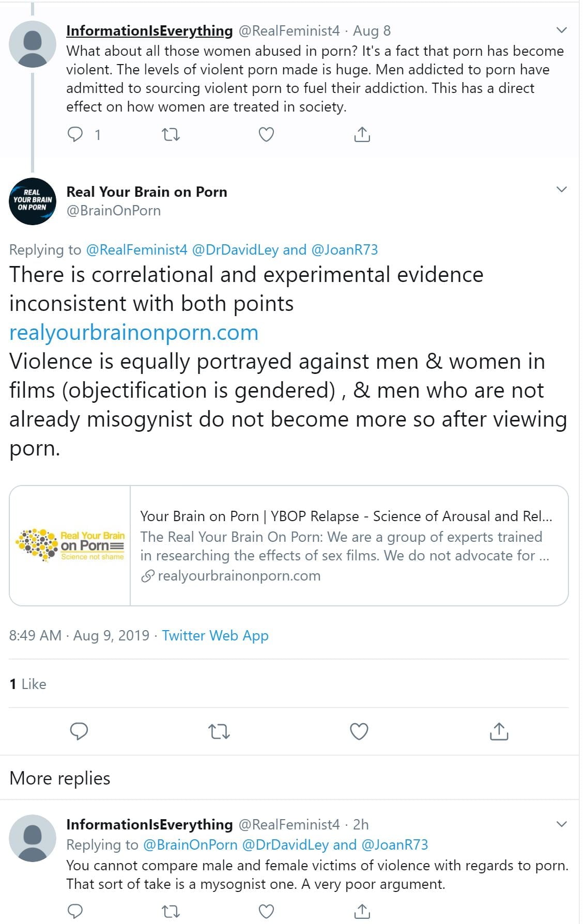Share the Real Your Brain on Porn tweet
This screenshot has height=924, width=586.
point(499,731)
